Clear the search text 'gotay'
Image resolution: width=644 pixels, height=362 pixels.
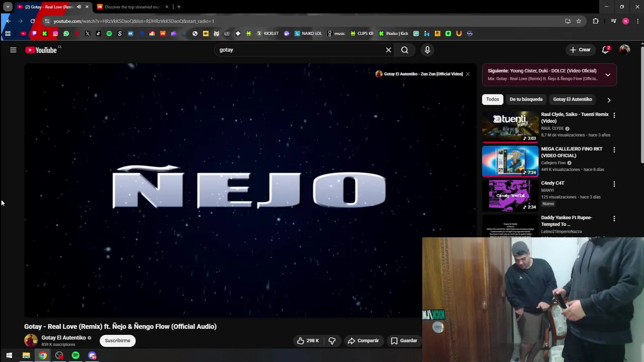click(388, 50)
